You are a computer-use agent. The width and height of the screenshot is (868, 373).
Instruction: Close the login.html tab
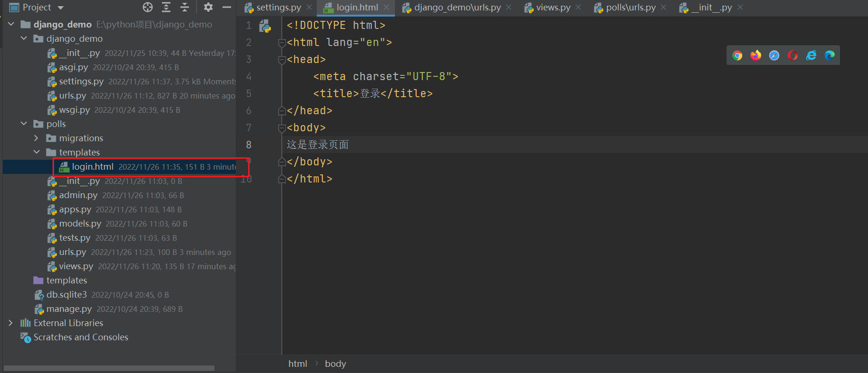(x=386, y=8)
